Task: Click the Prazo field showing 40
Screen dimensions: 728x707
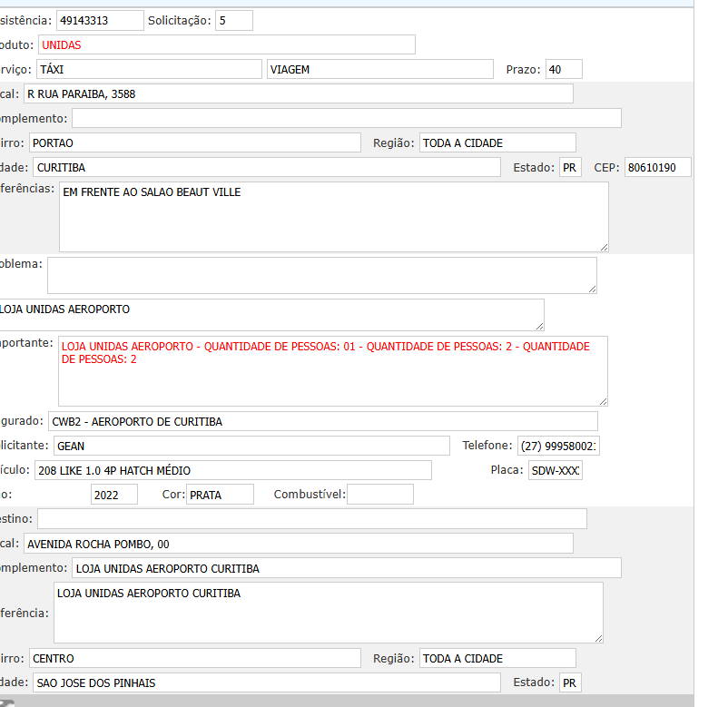Action: [564, 69]
